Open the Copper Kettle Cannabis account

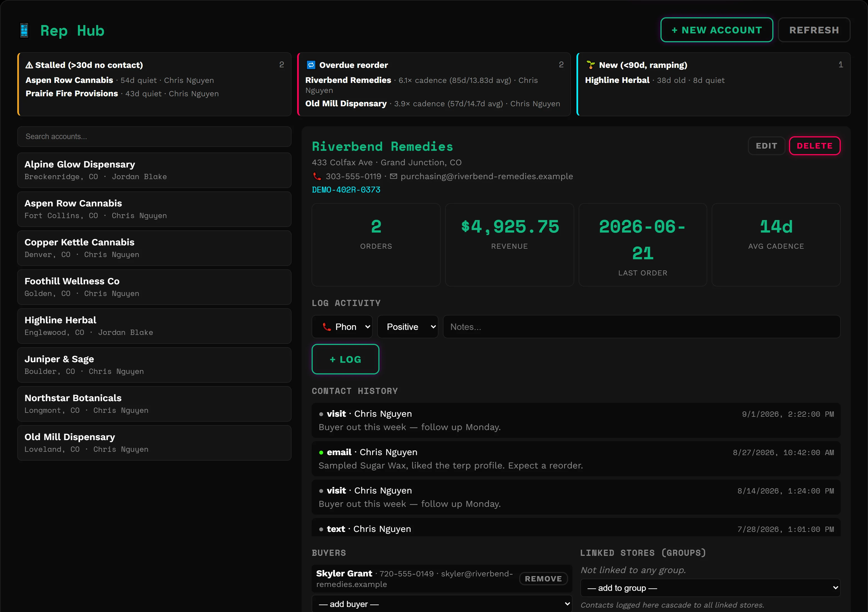coord(154,248)
